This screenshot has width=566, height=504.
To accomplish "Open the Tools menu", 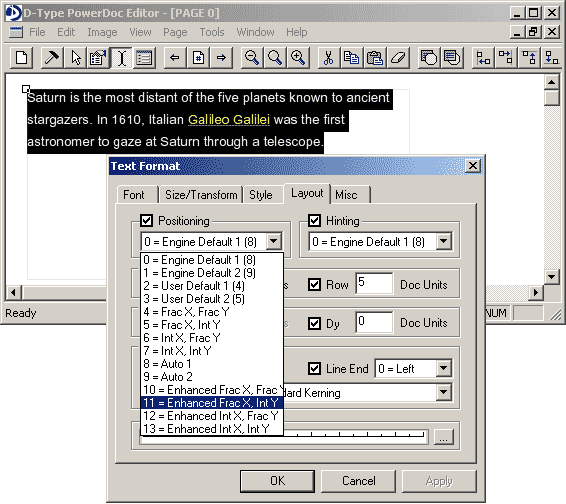I will [212, 32].
